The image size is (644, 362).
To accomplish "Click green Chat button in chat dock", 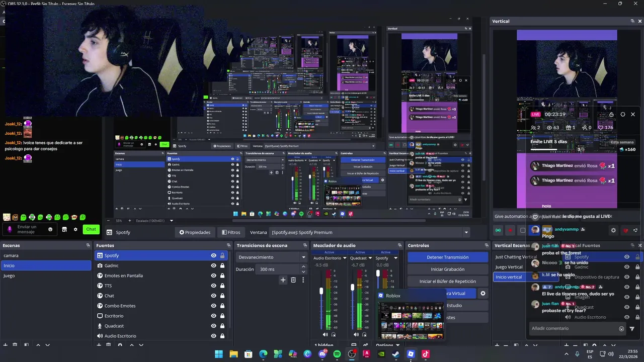I will (91, 229).
